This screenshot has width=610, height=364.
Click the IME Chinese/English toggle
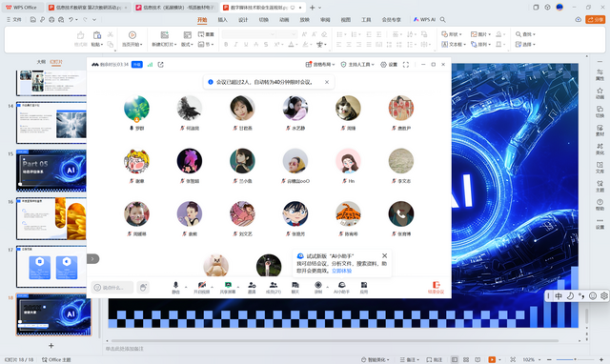click(559, 296)
